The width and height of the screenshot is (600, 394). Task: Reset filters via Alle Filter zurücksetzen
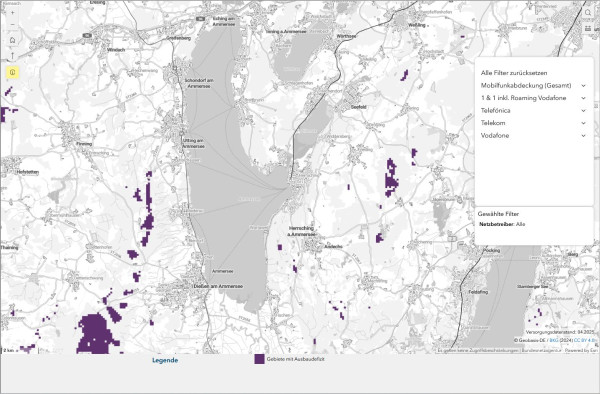click(514, 73)
